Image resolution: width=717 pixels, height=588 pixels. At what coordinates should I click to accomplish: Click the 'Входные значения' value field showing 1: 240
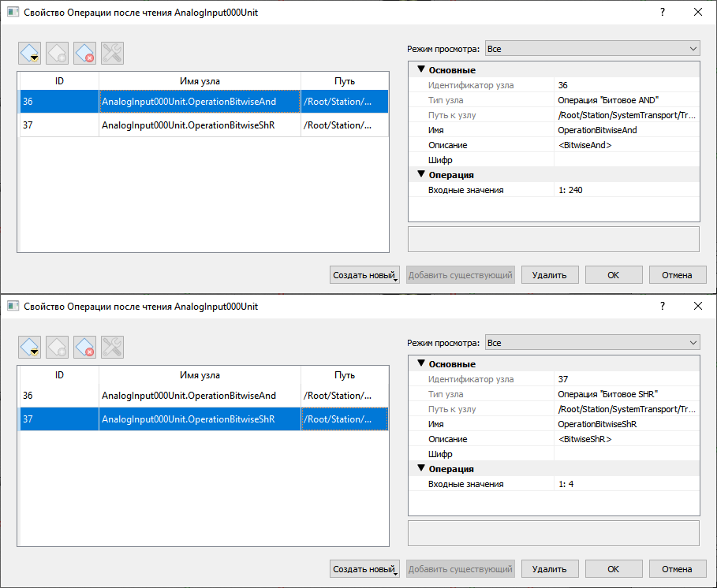tap(626, 190)
